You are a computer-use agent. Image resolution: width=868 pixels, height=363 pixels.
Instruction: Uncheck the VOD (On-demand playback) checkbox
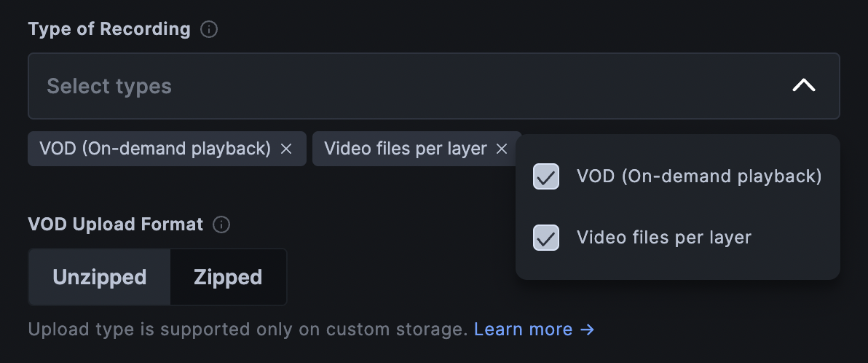click(546, 176)
